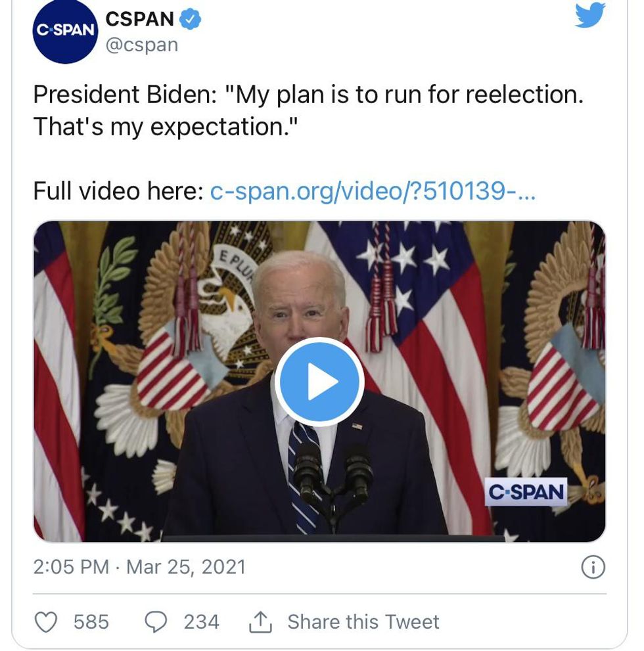Click the Twitter bird logo
The height and width of the screenshot is (651, 644).
589,14
